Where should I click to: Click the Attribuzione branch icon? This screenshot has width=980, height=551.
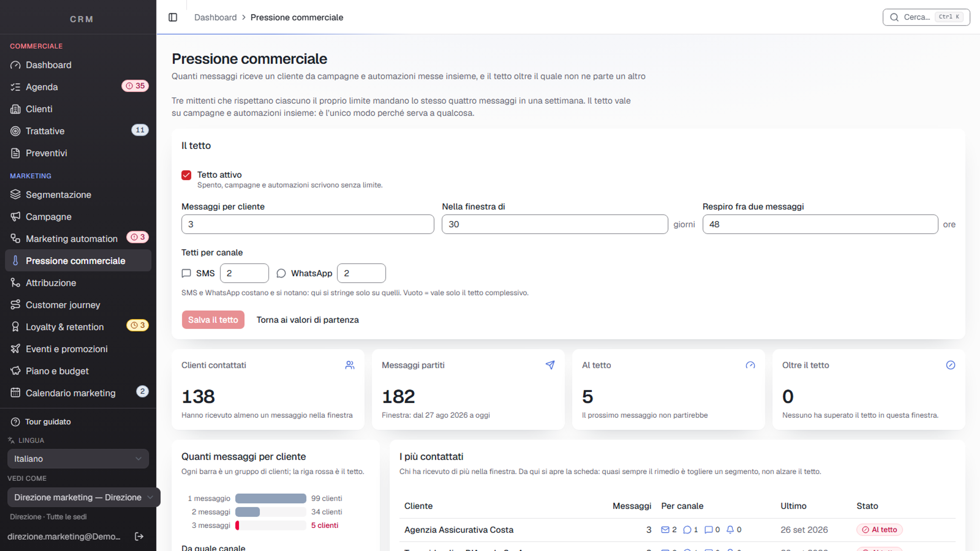point(15,283)
